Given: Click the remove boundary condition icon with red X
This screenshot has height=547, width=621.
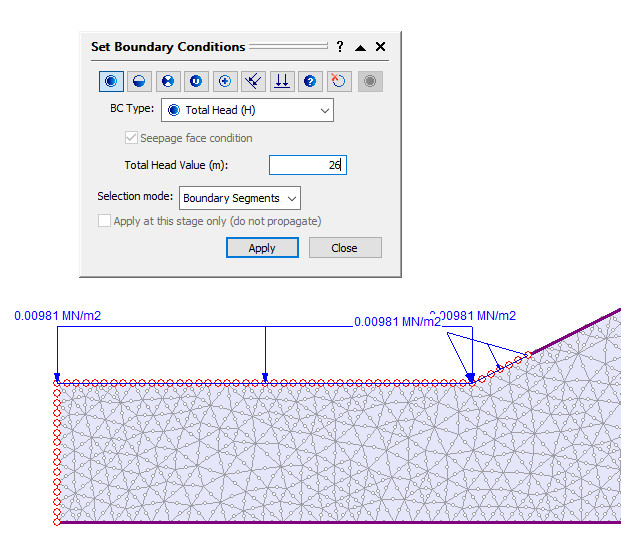Looking at the screenshot, I should coord(339,81).
